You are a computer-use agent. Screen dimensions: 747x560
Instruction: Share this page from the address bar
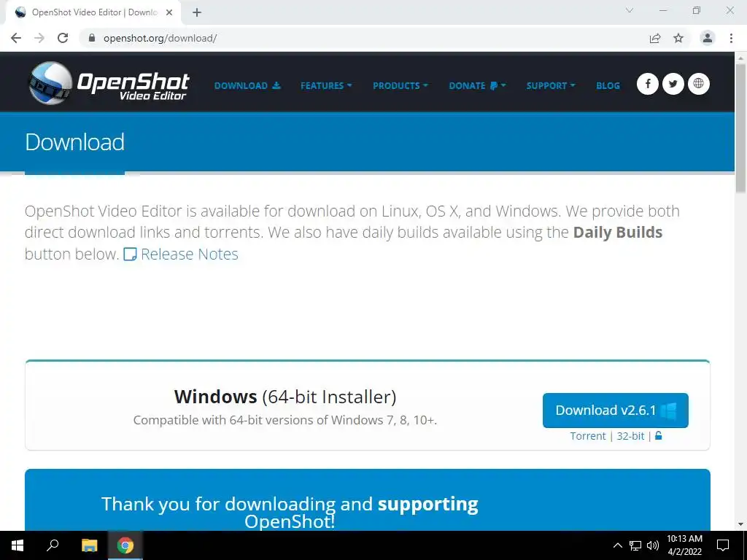click(655, 38)
